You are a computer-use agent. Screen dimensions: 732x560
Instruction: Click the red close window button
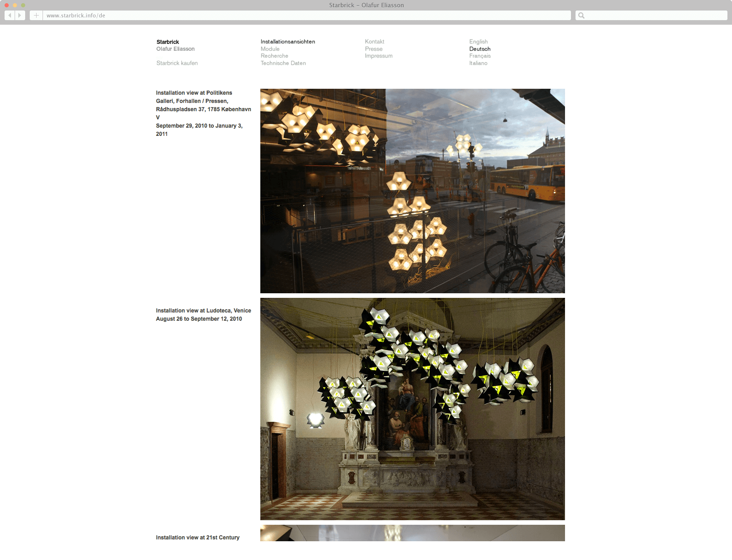(x=6, y=5)
